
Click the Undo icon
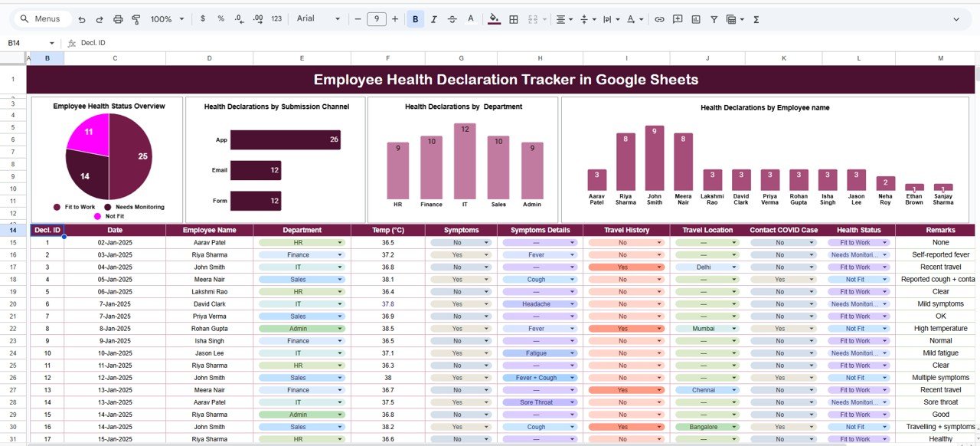pyautogui.click(x=82, y=19)
